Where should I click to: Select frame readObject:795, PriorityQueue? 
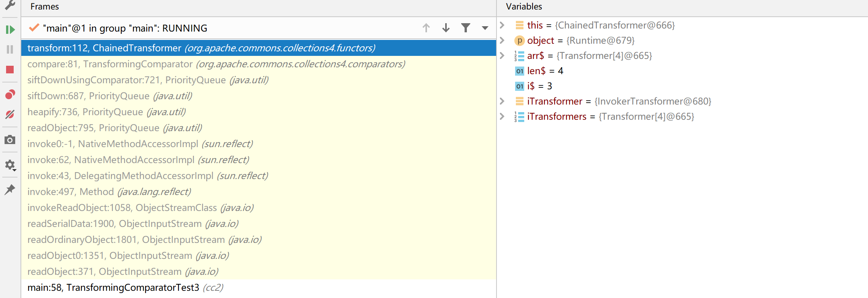coord(259,128)
